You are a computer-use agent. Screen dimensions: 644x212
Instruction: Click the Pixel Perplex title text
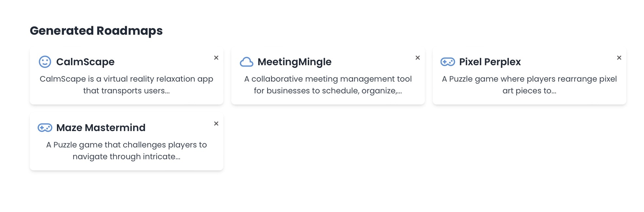[x=490, y=62]
